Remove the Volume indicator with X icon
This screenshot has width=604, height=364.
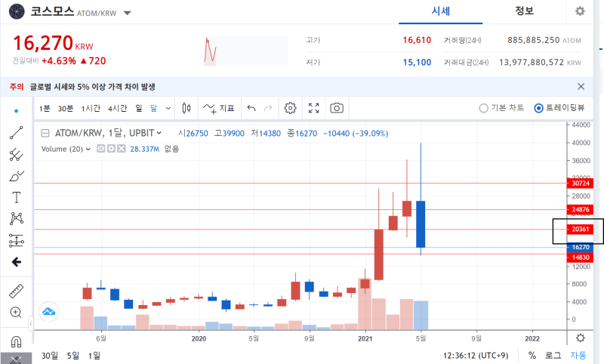(122, 149)
